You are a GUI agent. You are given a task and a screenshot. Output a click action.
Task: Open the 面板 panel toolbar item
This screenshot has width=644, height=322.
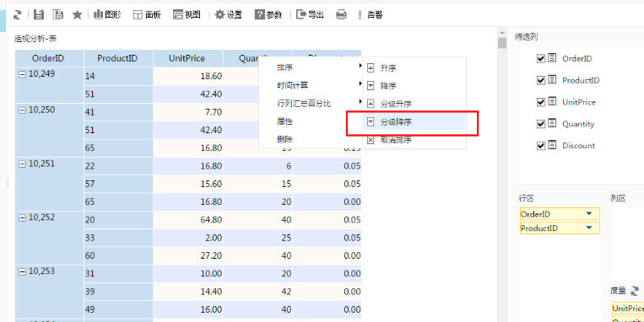tap(147, 15)
